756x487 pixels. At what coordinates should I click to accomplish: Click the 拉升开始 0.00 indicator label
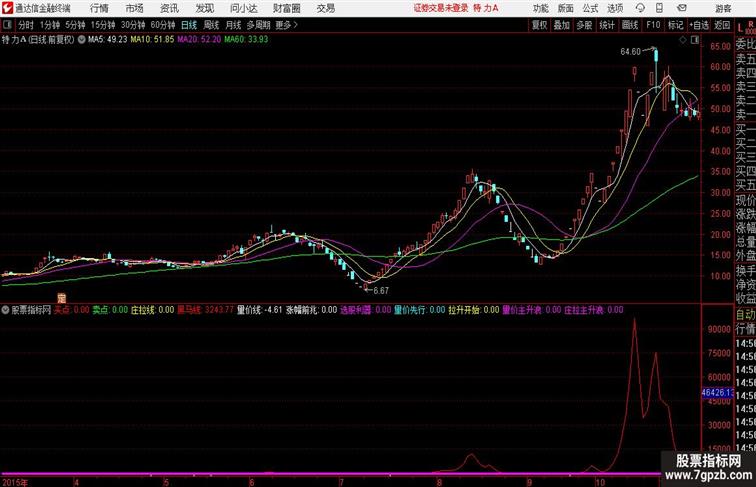click(474, 310)
